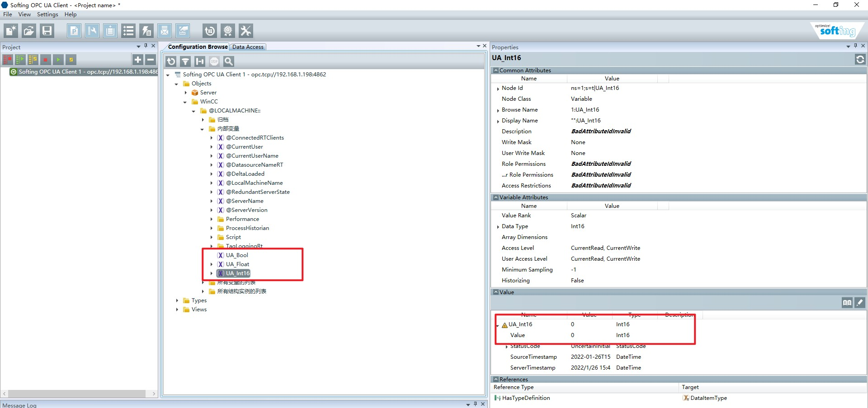Expand the Node Id attribute row
Screen dimensions: 868x408
click(498, 89)
